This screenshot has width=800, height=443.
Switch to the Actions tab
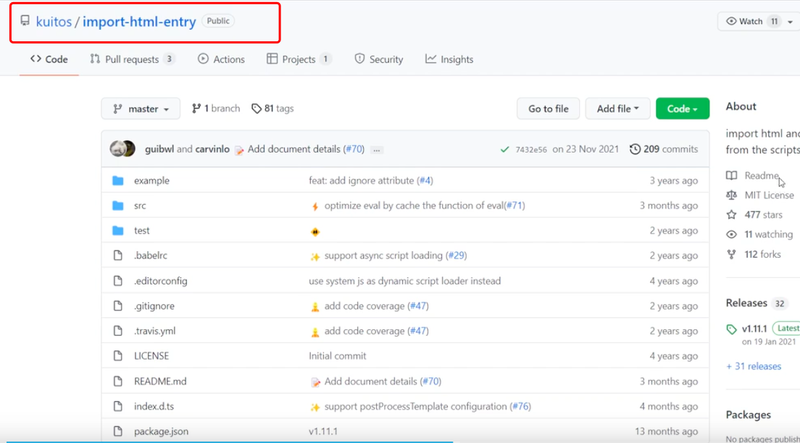pos(221,59)
